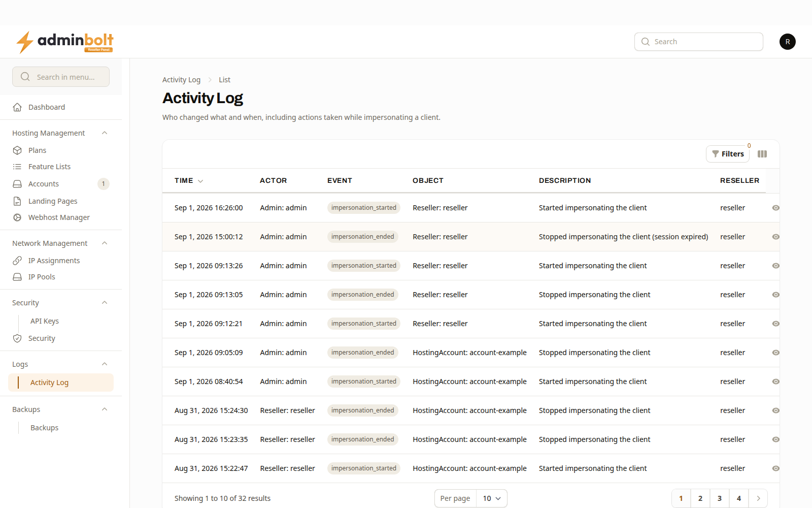Viewport: 812px width, 508px height.
Task: View the Sep 1, 2026 09:13:05 entry eye icon
Action: [775, 295]
